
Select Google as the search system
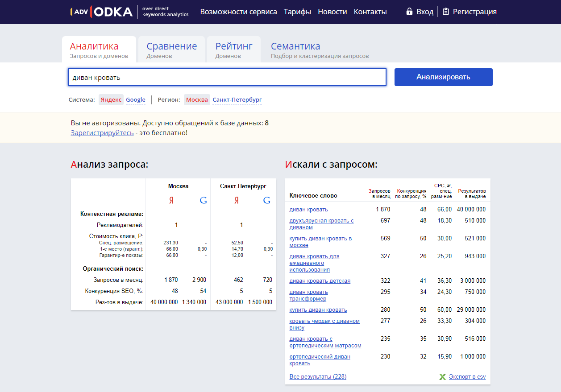(x=136, y=99)
